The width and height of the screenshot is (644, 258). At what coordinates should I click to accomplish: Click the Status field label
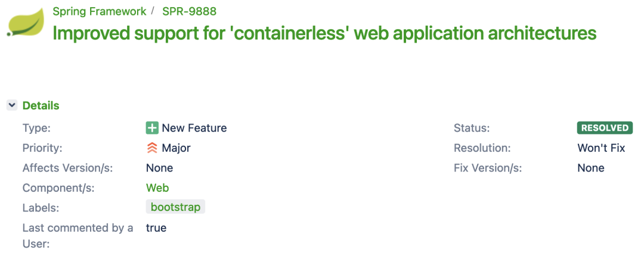(472, 128)
